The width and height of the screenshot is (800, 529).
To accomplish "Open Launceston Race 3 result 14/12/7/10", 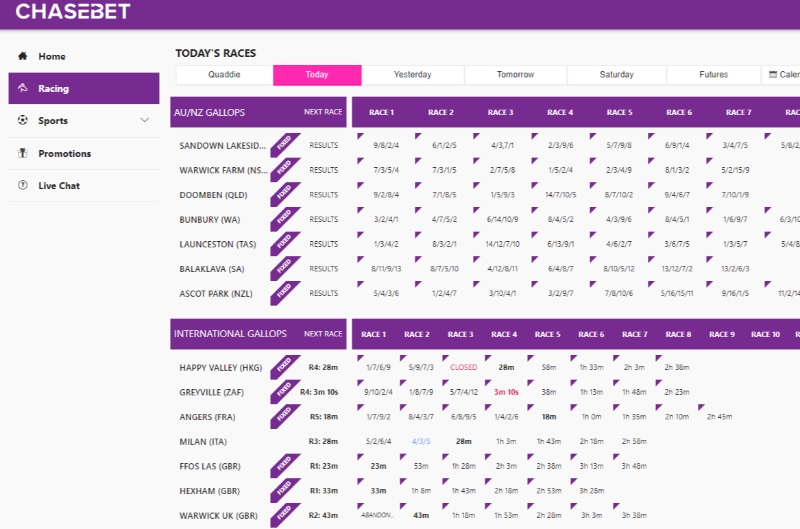I will tap(503, 244).
